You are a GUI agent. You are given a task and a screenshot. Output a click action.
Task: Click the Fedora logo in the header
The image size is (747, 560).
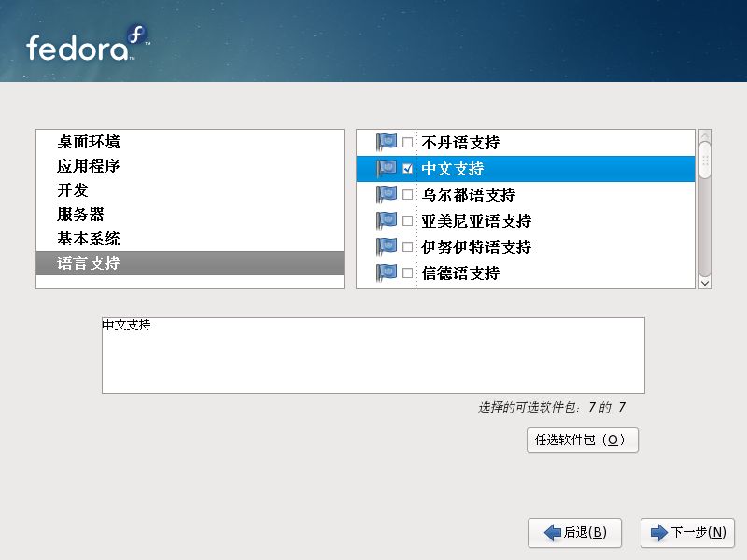coord(88,43)
